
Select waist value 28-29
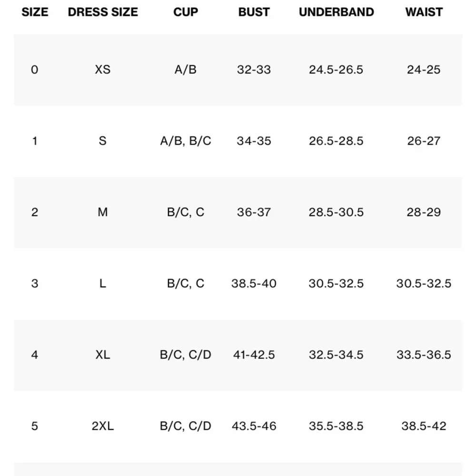[x=424, y=212]
